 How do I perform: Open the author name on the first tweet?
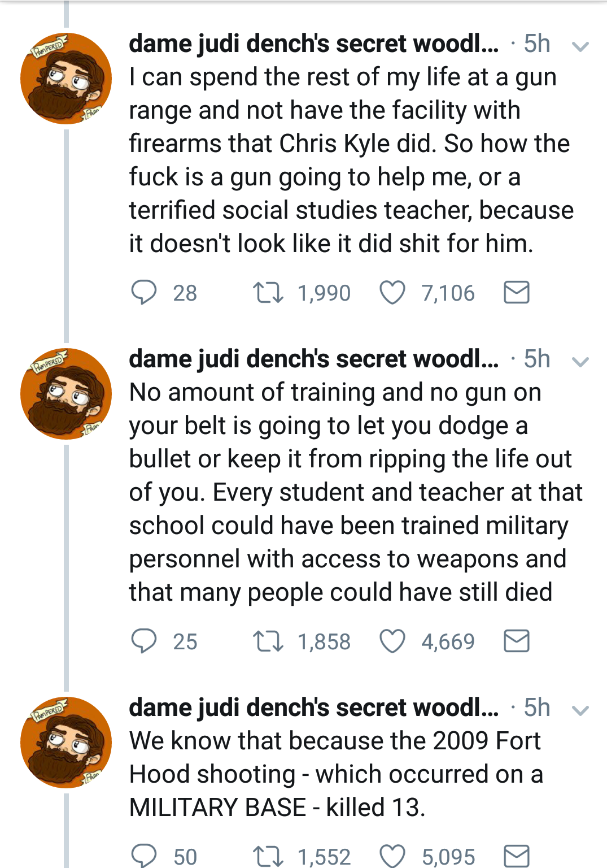point(313,44)
